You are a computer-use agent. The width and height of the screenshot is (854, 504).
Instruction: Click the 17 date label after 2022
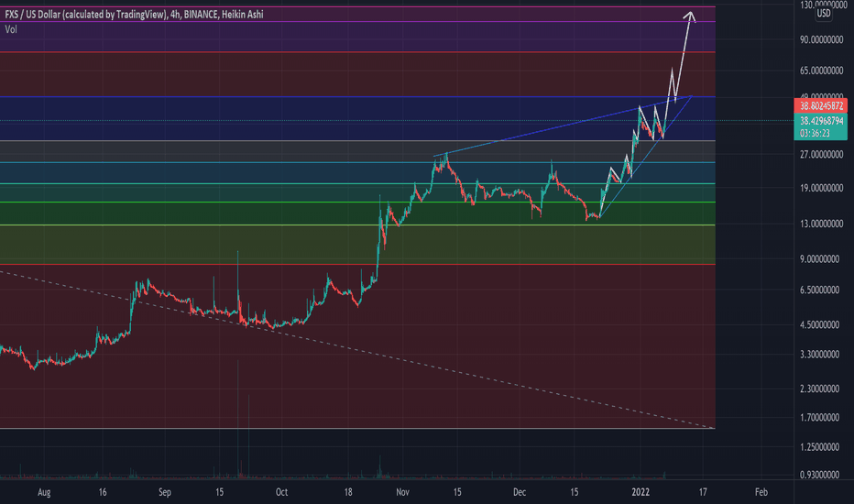point(703,493)
